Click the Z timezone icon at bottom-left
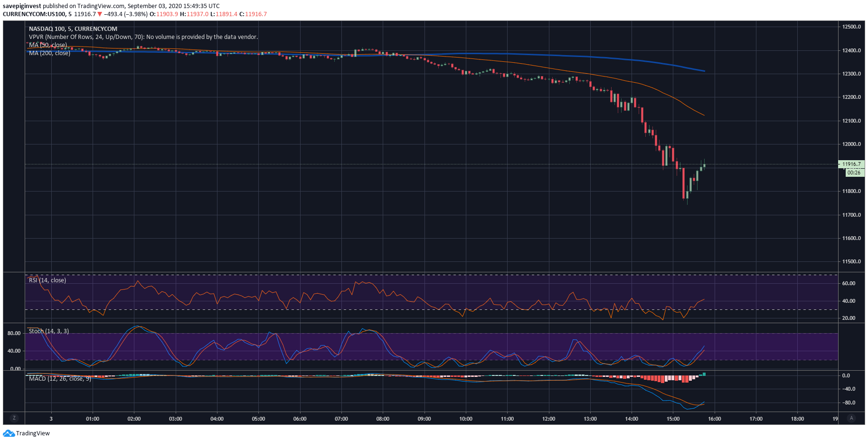Viewport: 868px width, 442px height. click(x=14, y=418)
